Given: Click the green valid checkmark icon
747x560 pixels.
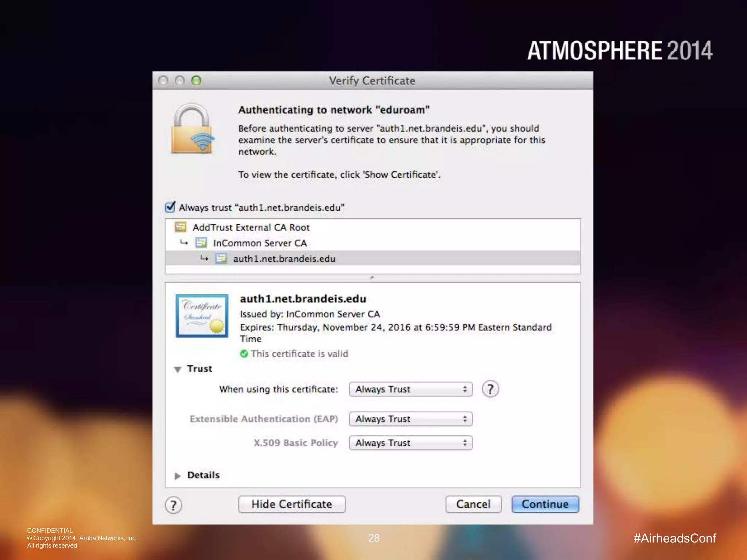Looking at the screenshot, I should [x=244, y=354].
